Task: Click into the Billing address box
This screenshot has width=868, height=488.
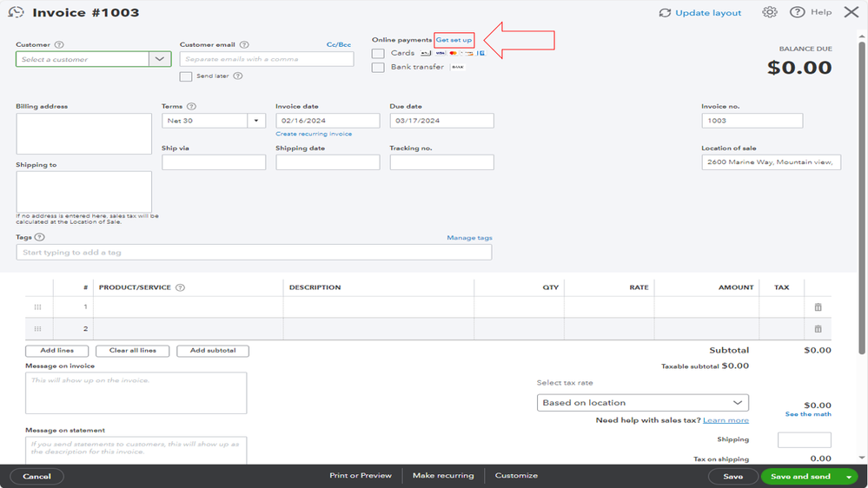Action: click(84, 134)
